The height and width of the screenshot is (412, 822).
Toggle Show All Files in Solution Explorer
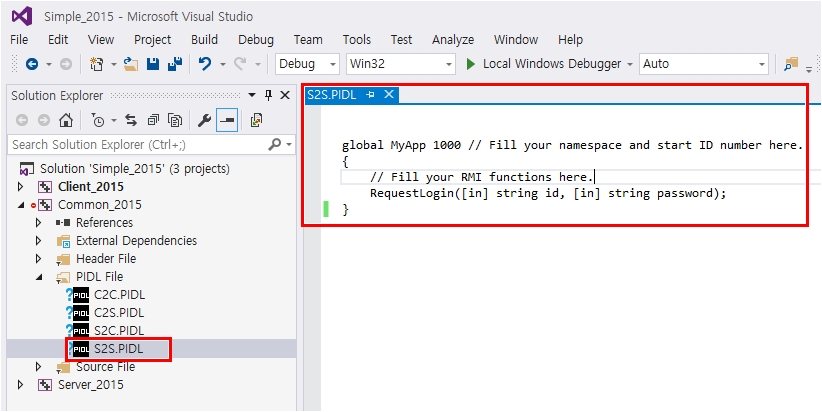[175, 120]
